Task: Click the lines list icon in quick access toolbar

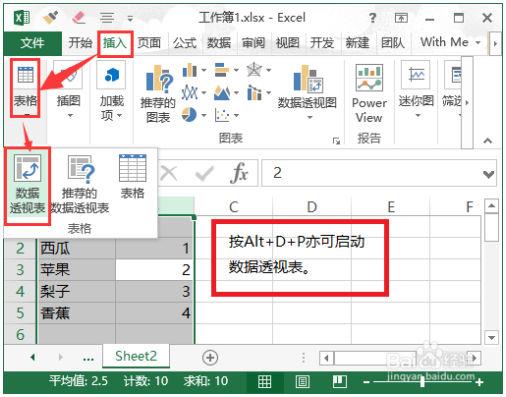Action: click(107, 18)
